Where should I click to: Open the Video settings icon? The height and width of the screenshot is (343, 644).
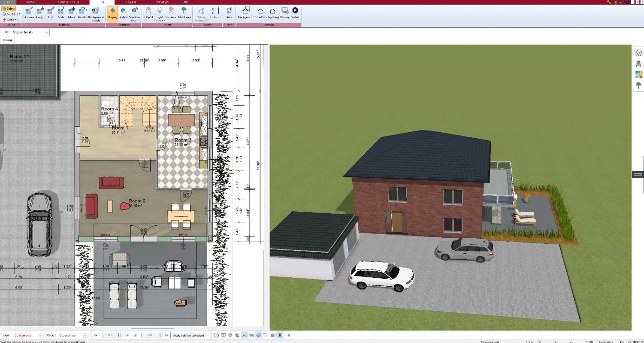click(x=295, y=12)
